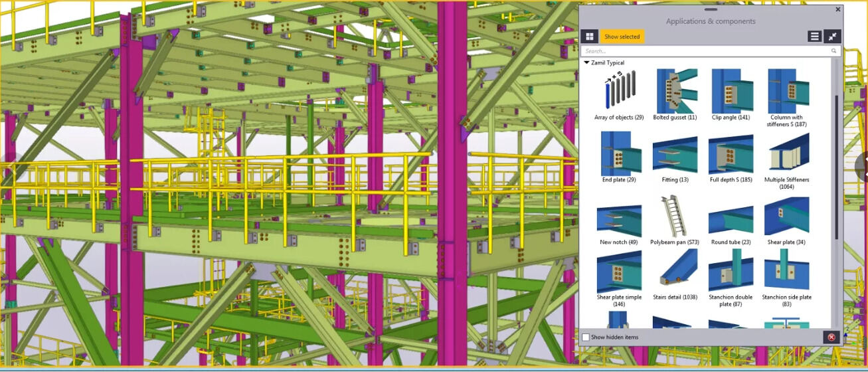Click the drag handle atop the panel
This screenshot has height=372, width=868.
(711, 9)
